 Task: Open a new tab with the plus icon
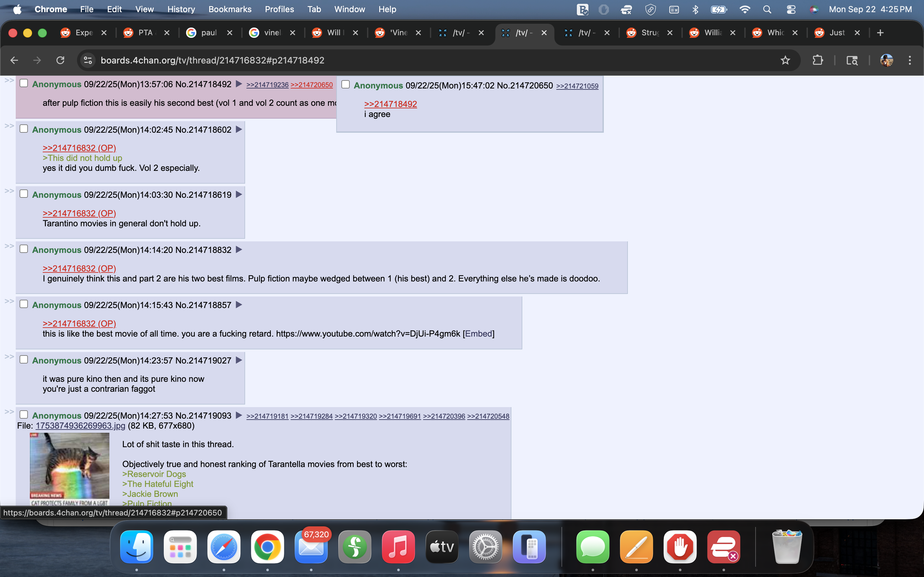[x=880, y=33]
